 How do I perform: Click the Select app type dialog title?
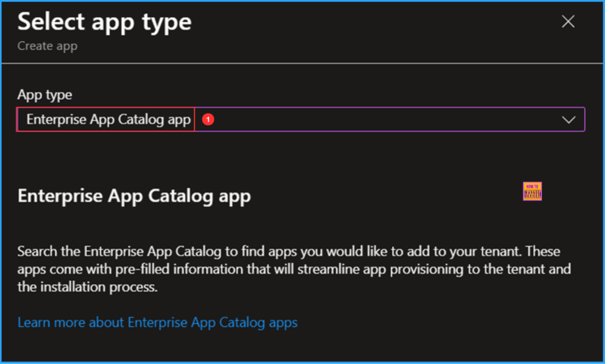tap(104, 22)
